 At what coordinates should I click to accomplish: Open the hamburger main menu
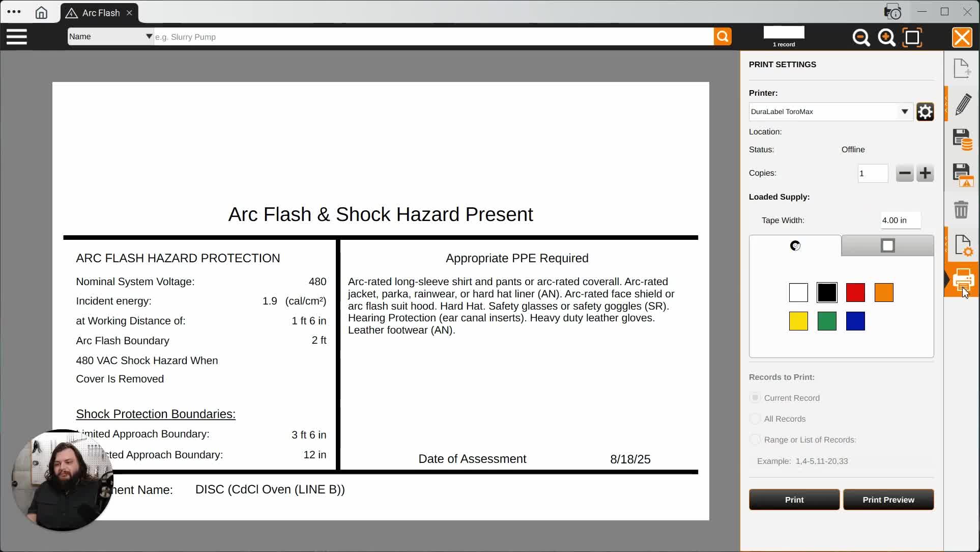click(x=16, y=37)
